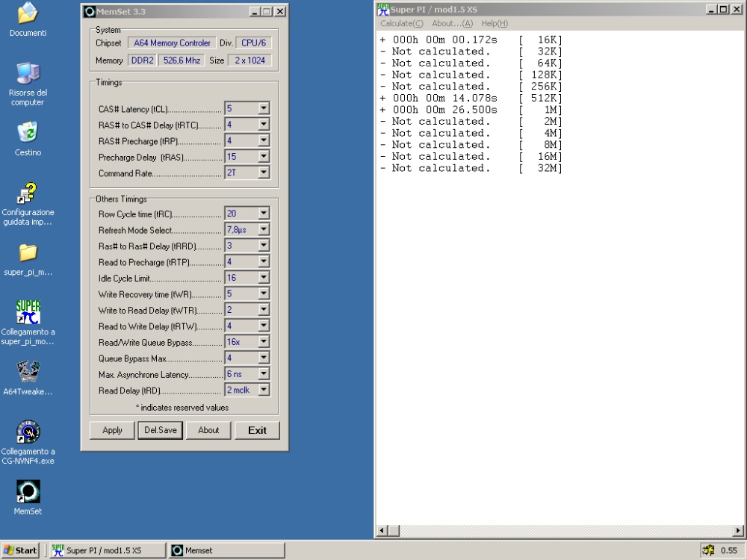Viewport: 747px width, 560px height.
Task: Open the Row Cycle time (tRC) dropdown
Action: click(264, 214)
